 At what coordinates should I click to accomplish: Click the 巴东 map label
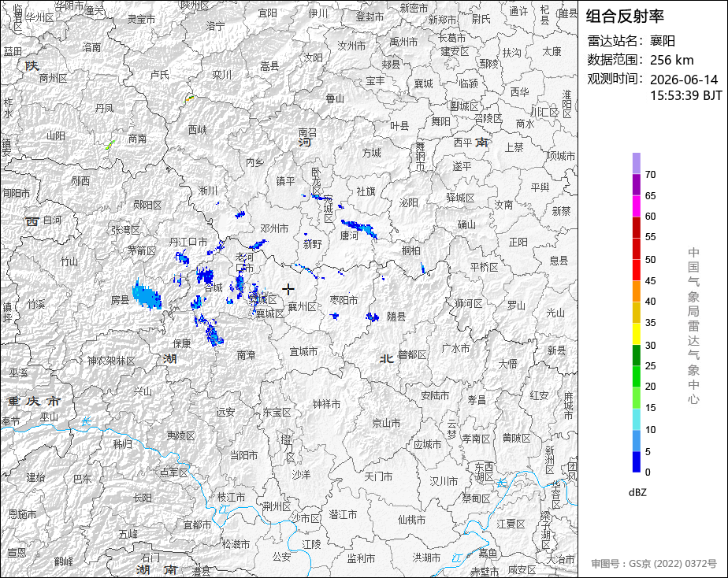coord(82,479)
